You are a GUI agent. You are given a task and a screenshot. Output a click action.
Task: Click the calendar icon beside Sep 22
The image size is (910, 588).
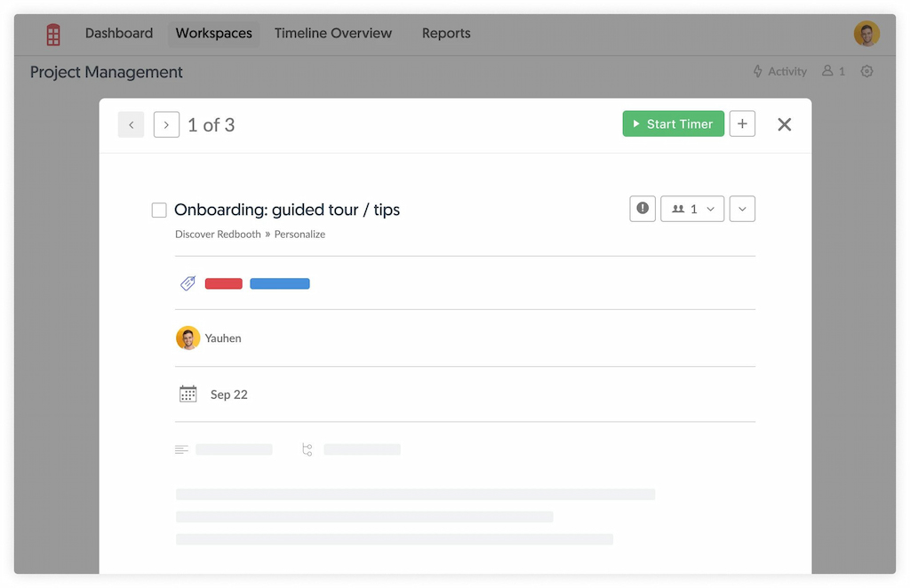(x=188, y=393)
